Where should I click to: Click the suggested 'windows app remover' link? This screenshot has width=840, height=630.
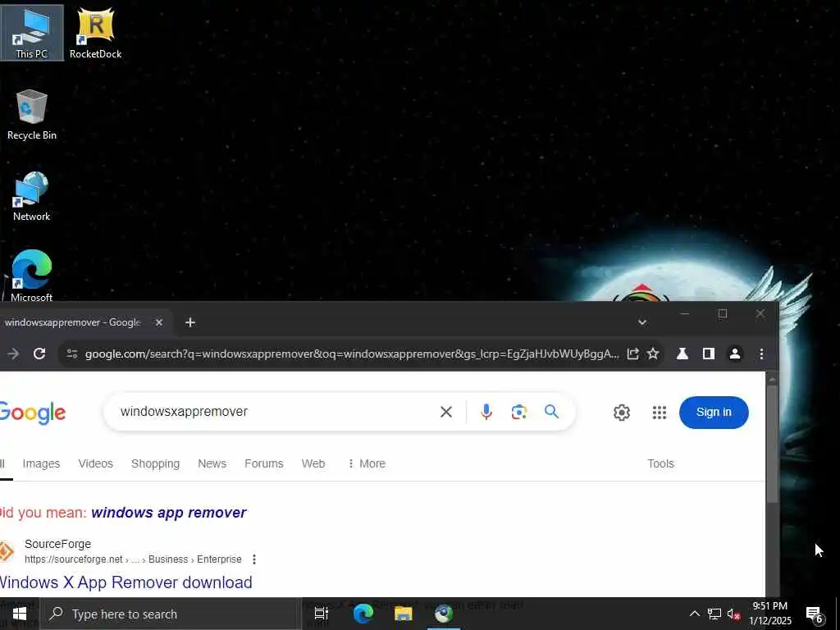click(x=169, y=513)
